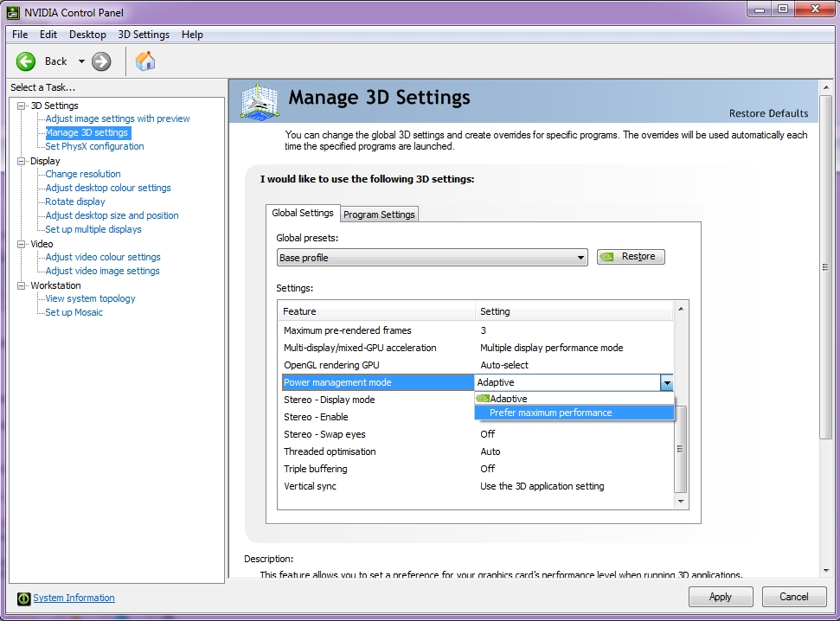Open the File menu
Screen dimensions: 840x621
pos(20,35)
